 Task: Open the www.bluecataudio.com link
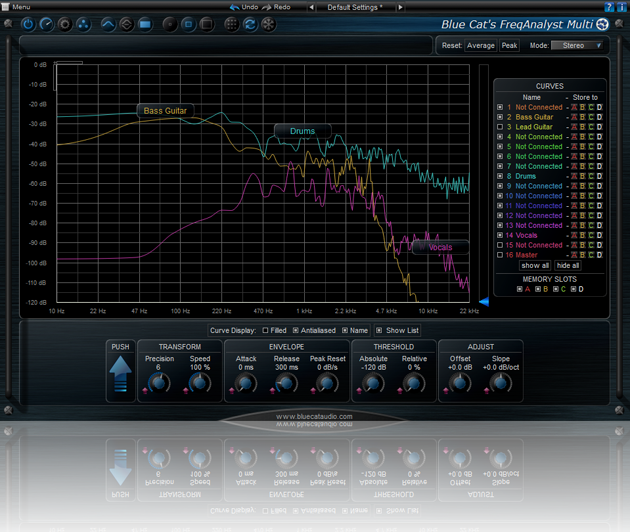[314, 416]
